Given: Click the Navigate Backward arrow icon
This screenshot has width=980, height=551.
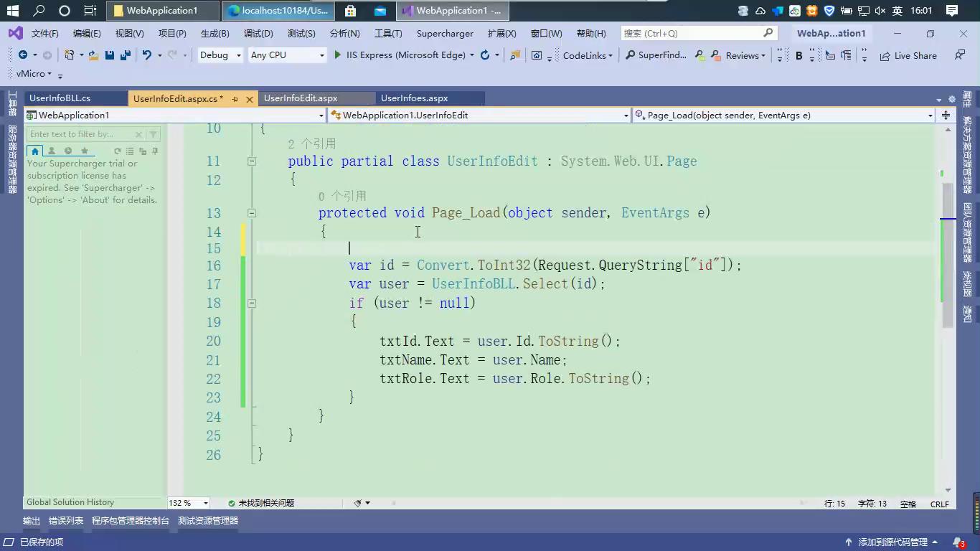Looking at the screenshot, I should coord(23,55).
